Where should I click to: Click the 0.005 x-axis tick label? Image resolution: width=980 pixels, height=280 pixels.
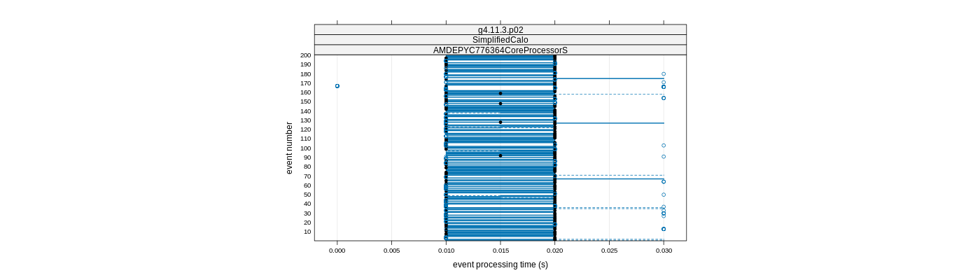pyautogui.click(x=391, y=251)
